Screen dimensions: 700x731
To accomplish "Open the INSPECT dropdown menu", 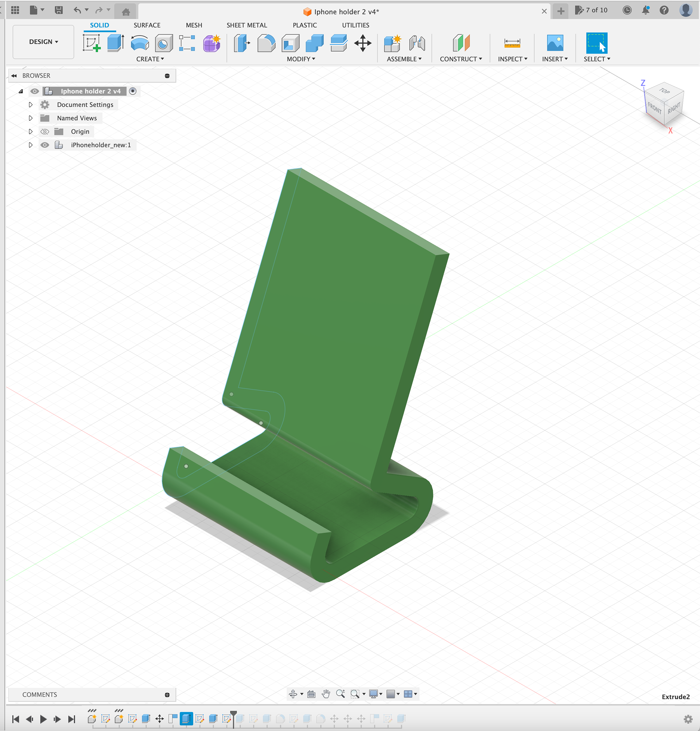I will pos(513,59).
